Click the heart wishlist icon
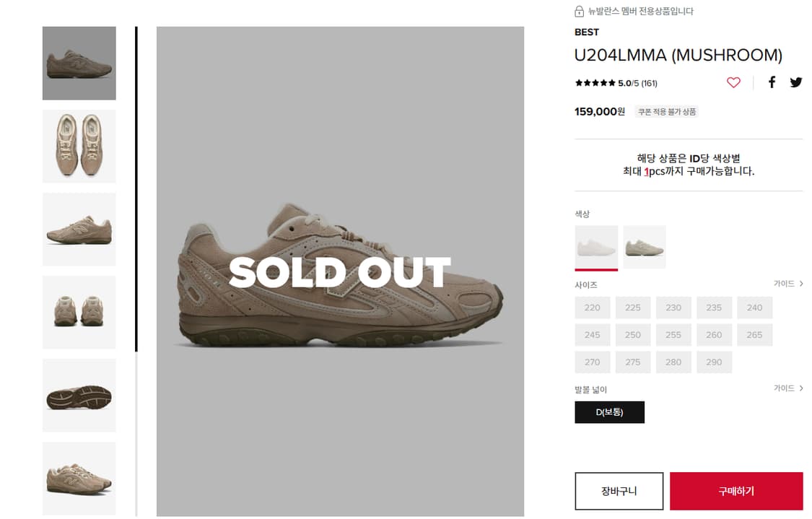The image size is (812, 519). (x=733, y=82)
